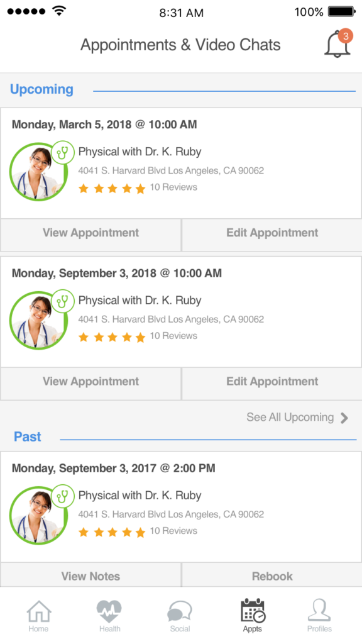View Appointment for March 5, 2018

point(90,233)
